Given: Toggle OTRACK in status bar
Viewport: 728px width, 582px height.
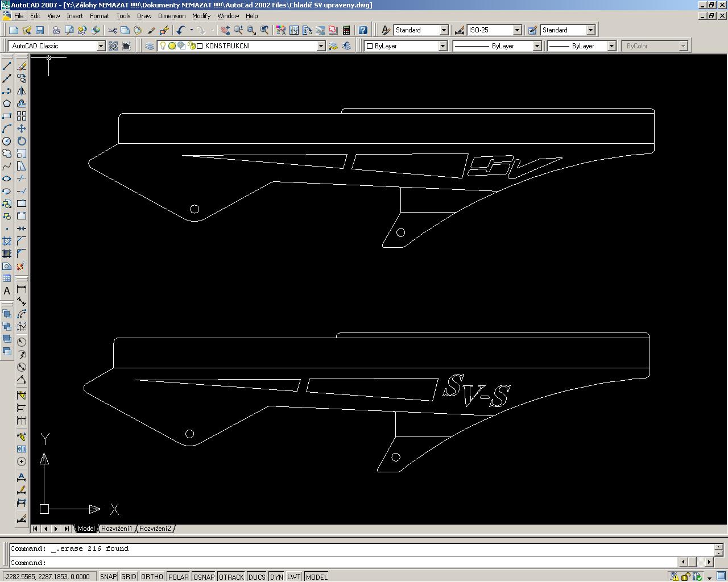Looking at the screenshot, I should 231,576.
